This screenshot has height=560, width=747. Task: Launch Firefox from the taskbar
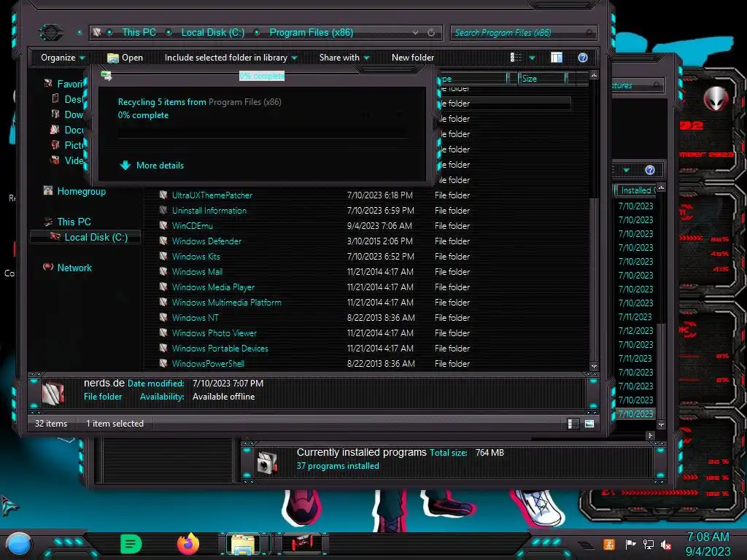pos(188,544)
